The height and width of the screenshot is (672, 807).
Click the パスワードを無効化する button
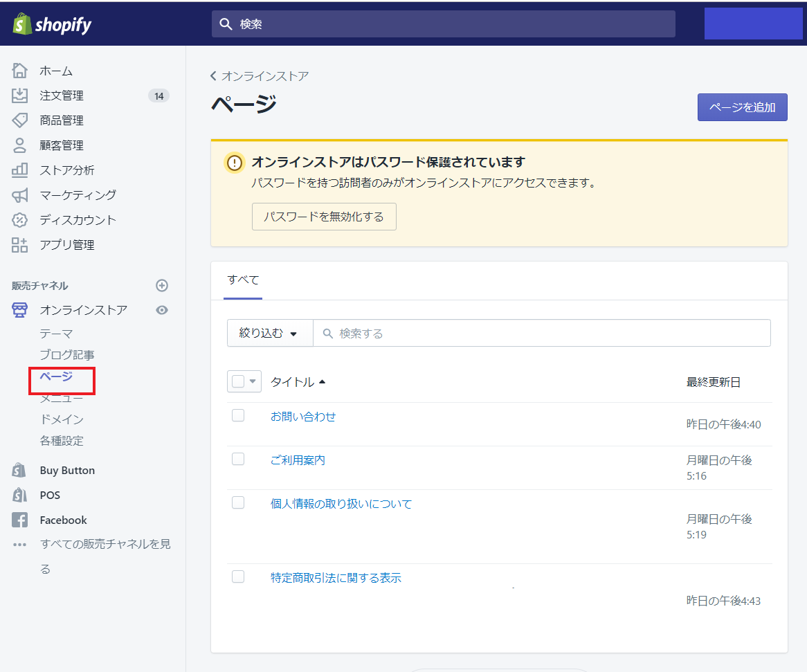pyautogui.click(x=324, y=217)
